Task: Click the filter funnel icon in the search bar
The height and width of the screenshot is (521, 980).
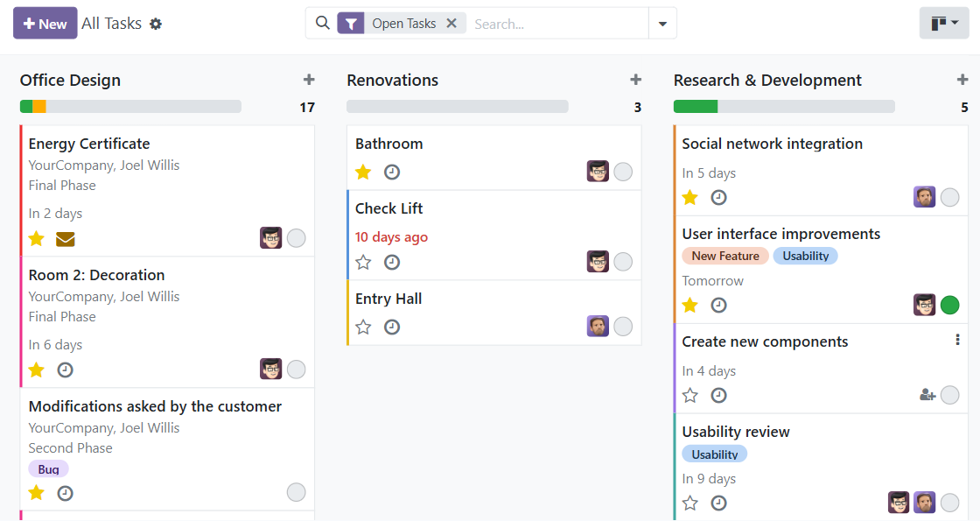Action: (x=351, y=24)
